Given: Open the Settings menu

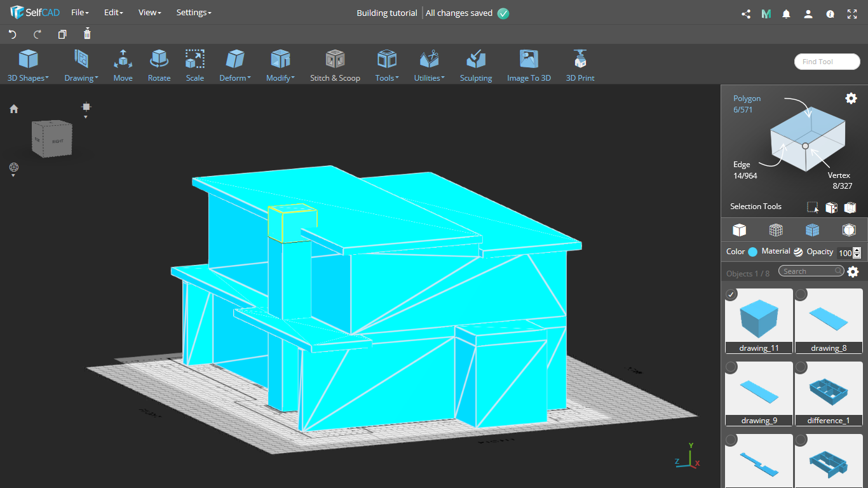Looking at the screenshot, I should pyautogui.click(x=194, y=13).
